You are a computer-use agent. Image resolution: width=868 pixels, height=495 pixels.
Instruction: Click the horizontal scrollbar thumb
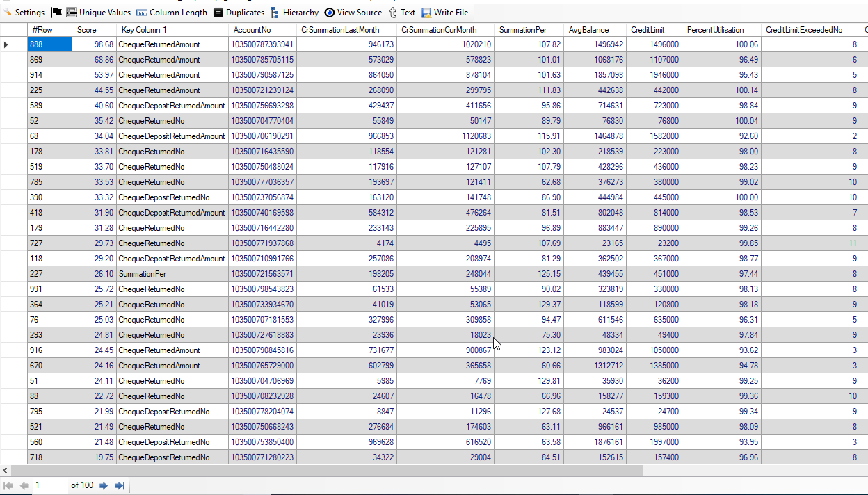click(327, 471)
